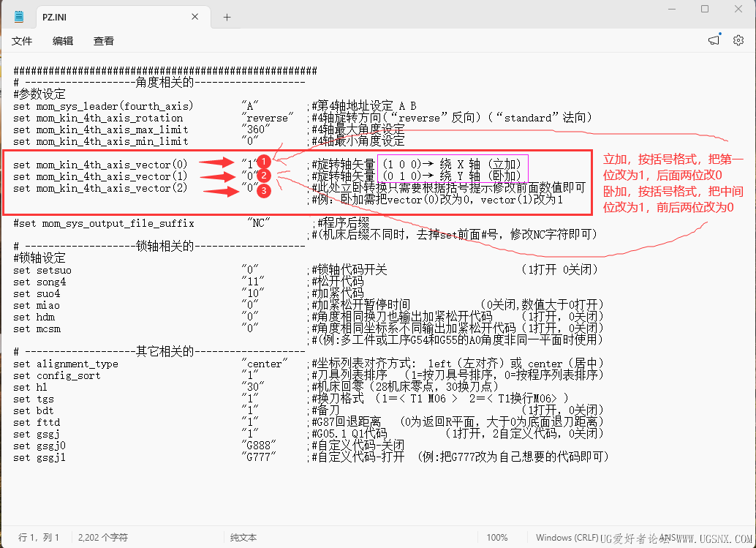
Task: Click the "G888" value of gsgj0
Action: click(258, 445)
